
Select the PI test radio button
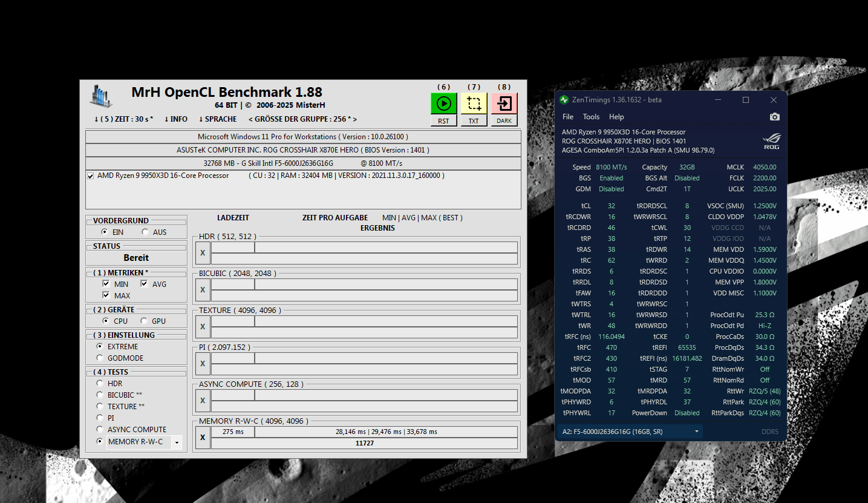tap(100, 418)
